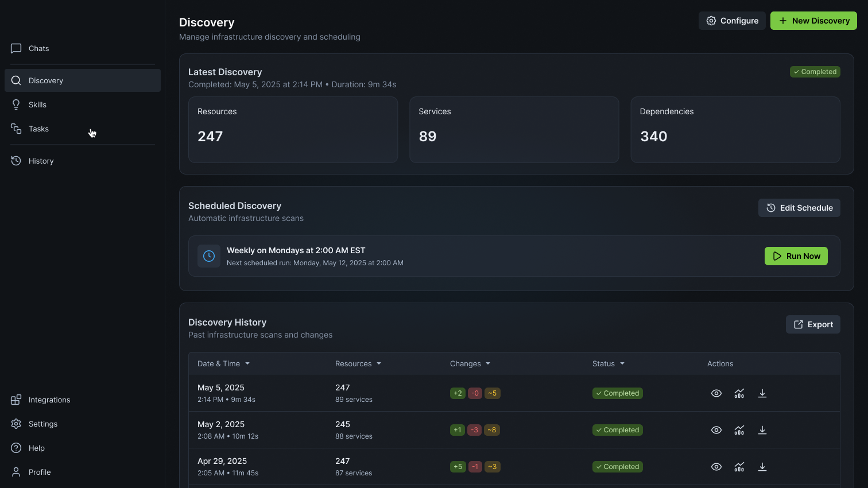Show the Apr 29, 2025 scan details

(x=716, y=467)
